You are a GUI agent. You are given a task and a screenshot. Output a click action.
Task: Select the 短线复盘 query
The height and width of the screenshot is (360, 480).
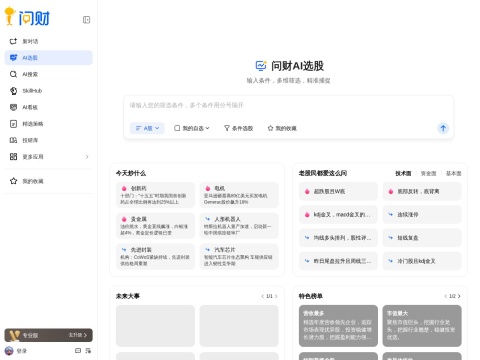click(422, 238)
